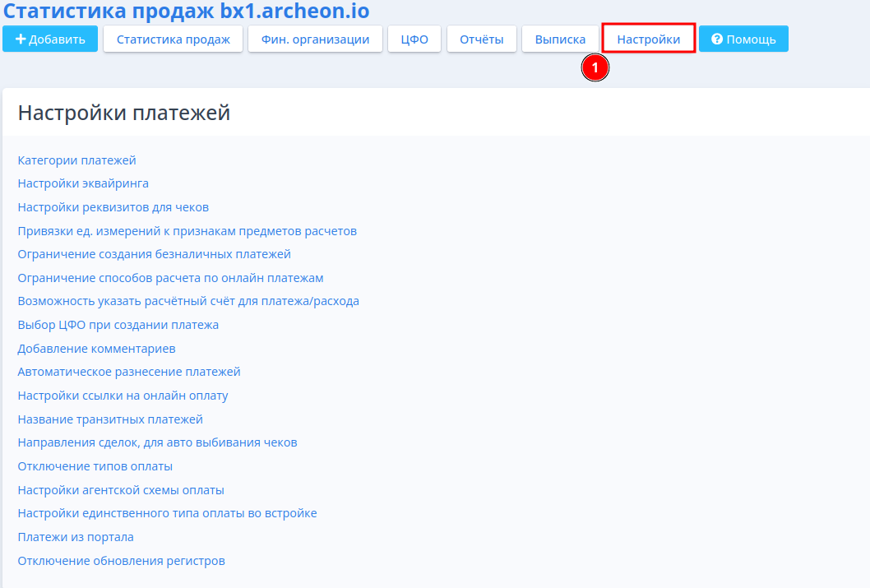This screenshot has width=870, height=588.
Task: Click Настройки ссылки на онлайн оплату
Action: pos(123,396)
